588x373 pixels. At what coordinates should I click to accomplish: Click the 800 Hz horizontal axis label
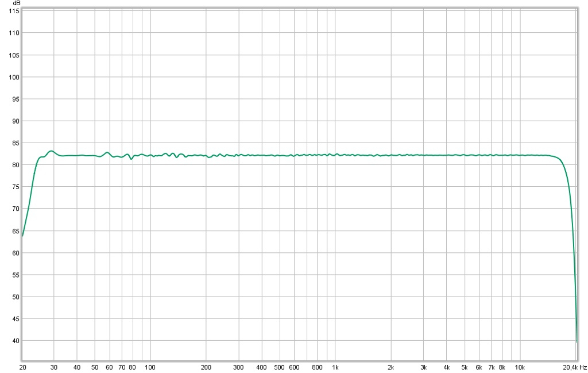click(x=317, y=367)
